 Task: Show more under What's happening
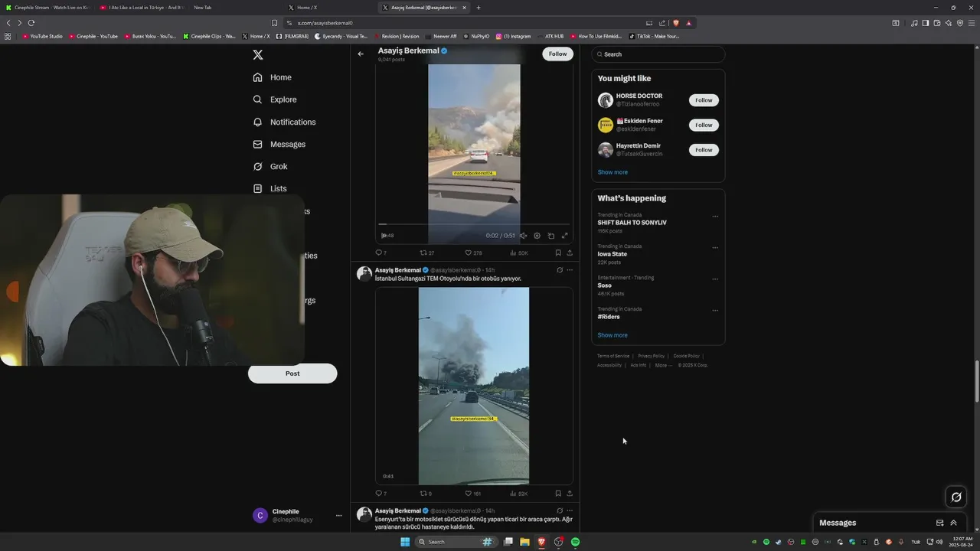pos(612,335)
